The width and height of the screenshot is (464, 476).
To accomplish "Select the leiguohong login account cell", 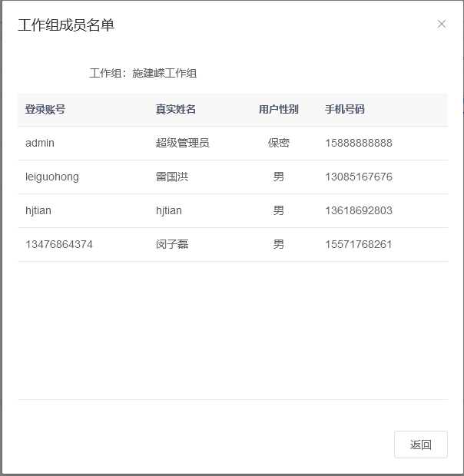I will [x=52, y=177].
